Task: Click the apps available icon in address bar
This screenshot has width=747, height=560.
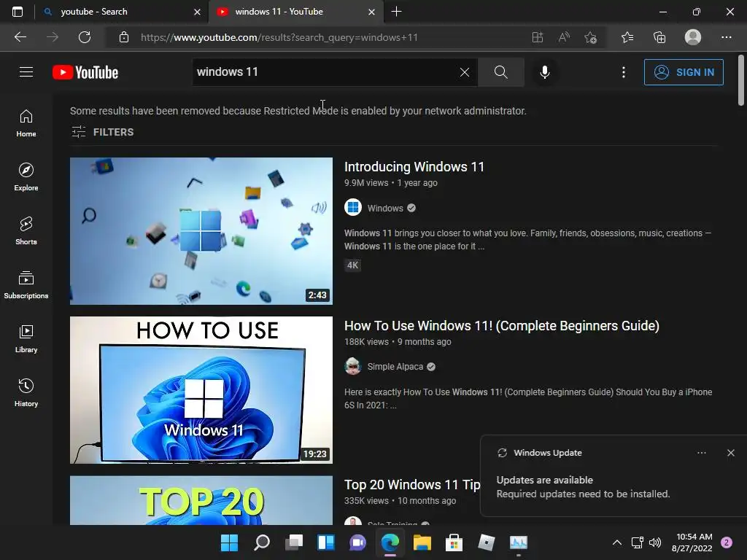Action: 538,37
